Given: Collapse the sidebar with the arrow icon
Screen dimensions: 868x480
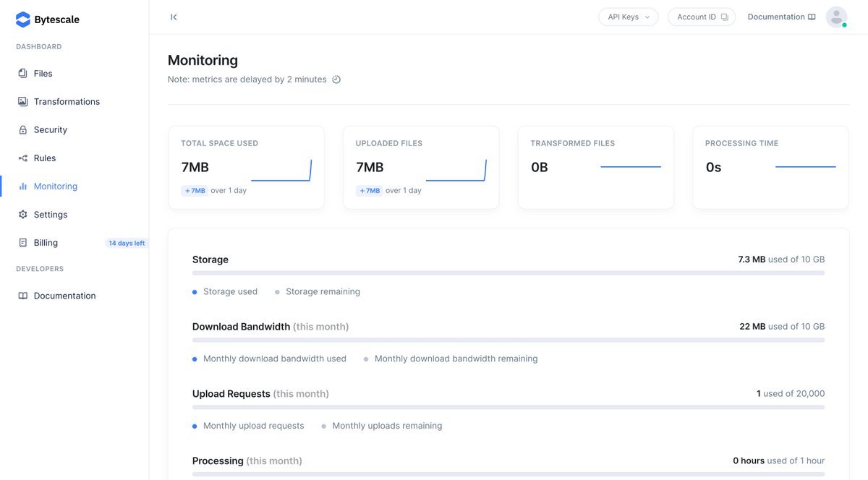Looking at the screenshot, I should coord(174,17).
